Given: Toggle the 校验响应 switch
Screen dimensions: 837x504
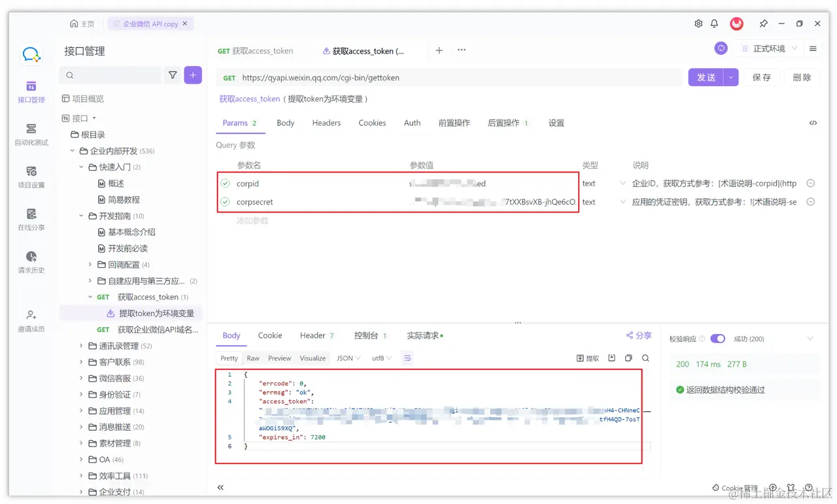Looking at the screenshot, I should [718, 339].
